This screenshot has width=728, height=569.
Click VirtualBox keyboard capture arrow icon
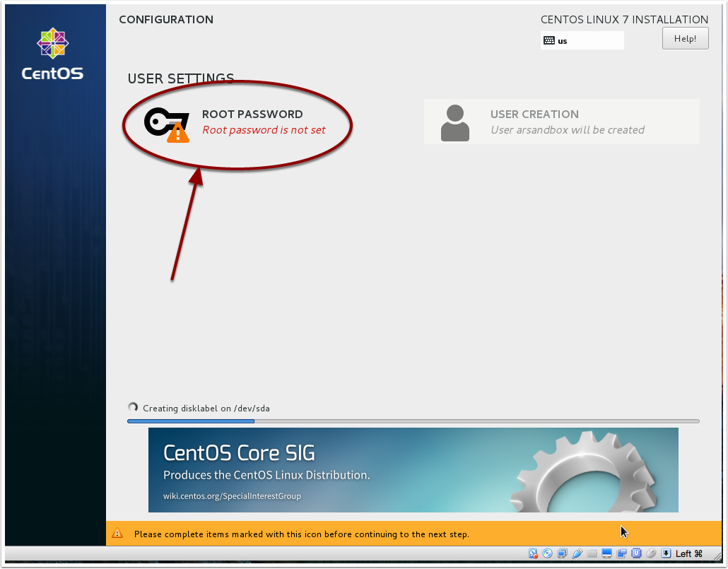pos(667,553)
